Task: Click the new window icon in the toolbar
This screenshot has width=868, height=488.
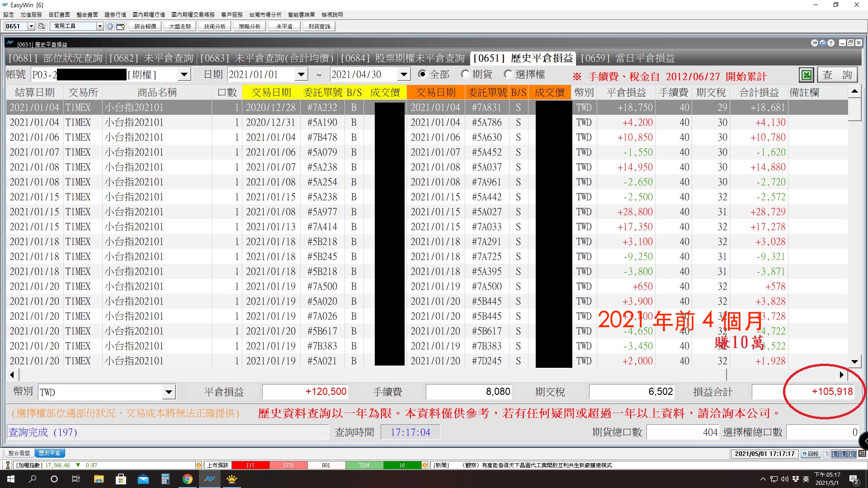Action: pyautogui.click(x=121, y=26)
